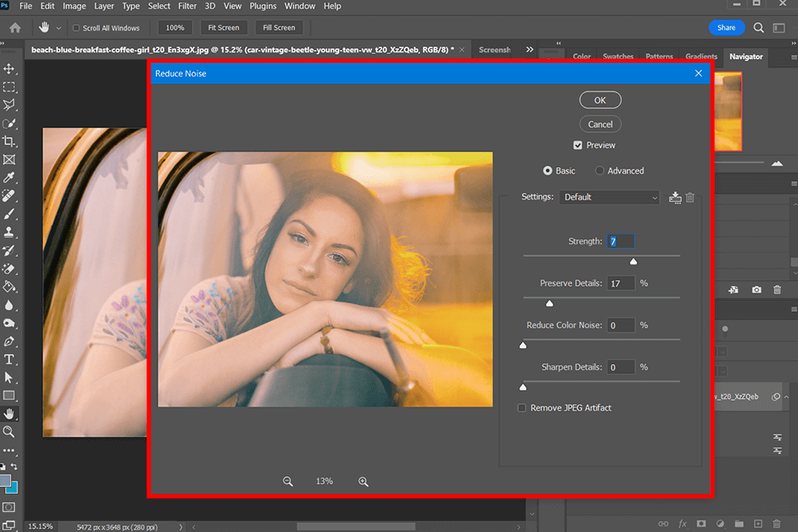Save a copy of current noise settings

pos(675,197)
